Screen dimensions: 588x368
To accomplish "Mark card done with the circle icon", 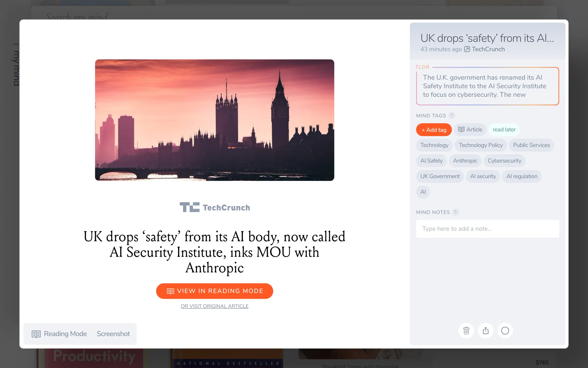I will pos(505,331).
